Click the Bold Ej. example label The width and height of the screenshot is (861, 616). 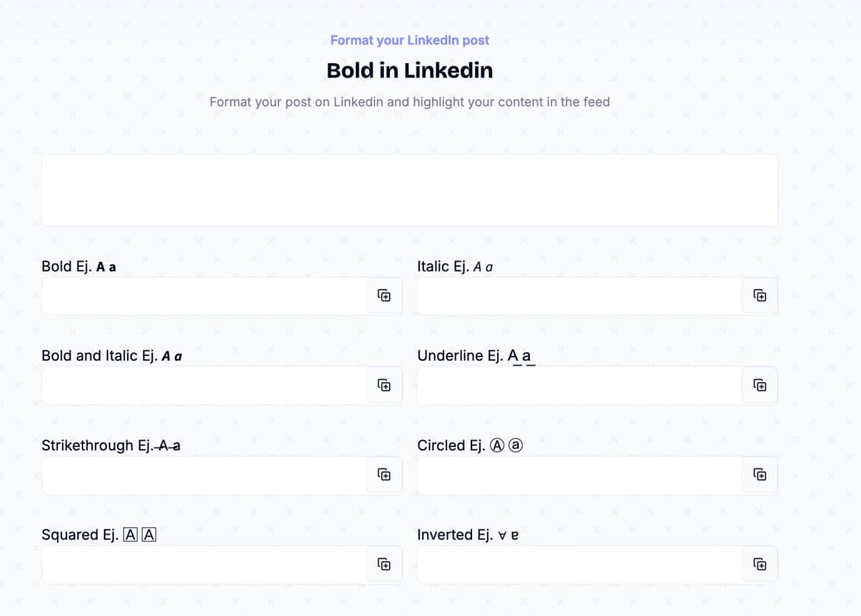[x=79, y=266]
